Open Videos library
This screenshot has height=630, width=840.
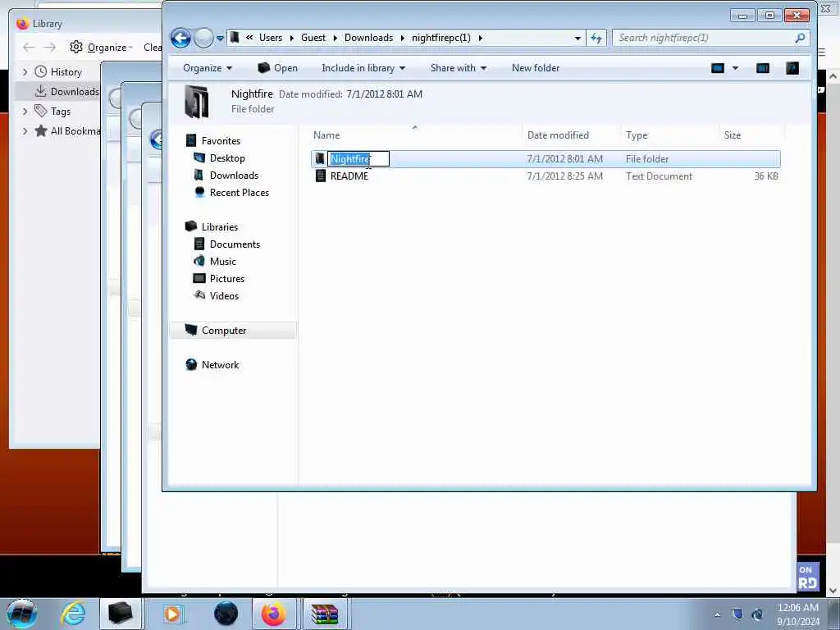click(224, 295)
